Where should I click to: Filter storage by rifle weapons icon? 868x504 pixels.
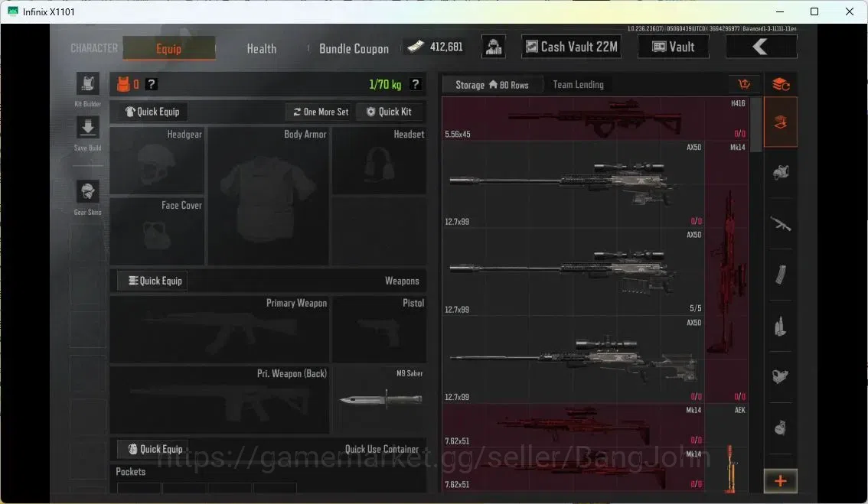click(781, 224)
